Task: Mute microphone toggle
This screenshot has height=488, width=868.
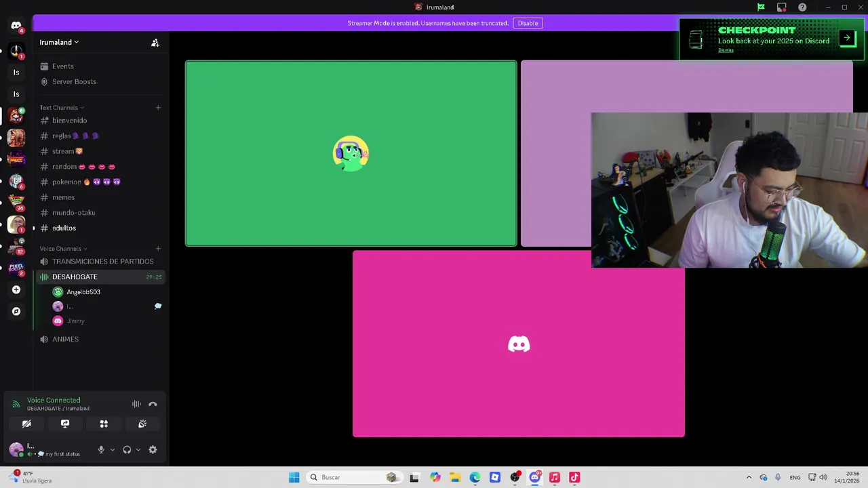Action: (x=101, y=449)
